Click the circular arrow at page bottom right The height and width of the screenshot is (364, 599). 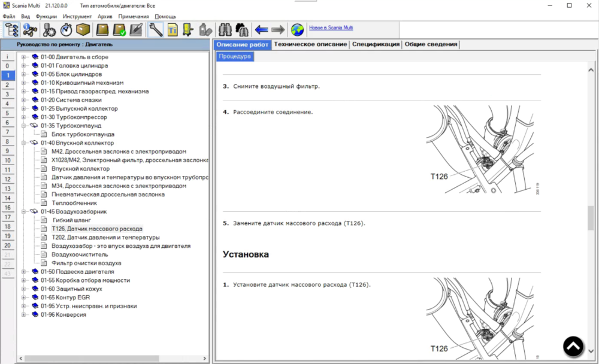(x=573, y=346)
